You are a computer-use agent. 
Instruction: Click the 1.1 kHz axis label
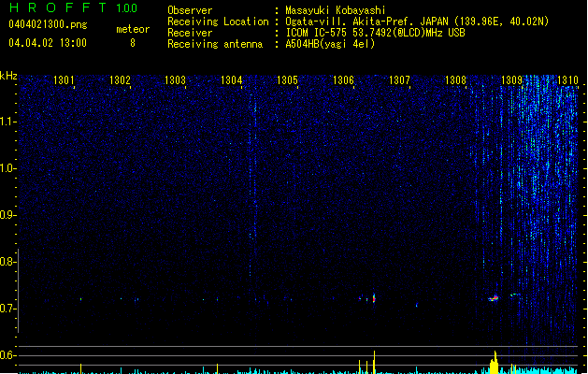click(7, 122)
